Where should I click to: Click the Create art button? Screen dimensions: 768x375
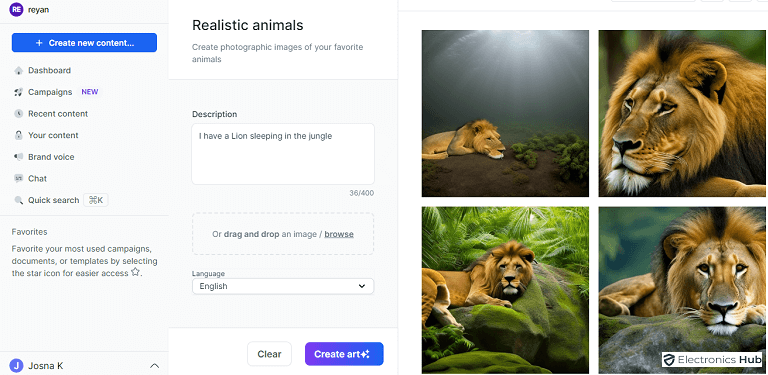coord(344,354)
